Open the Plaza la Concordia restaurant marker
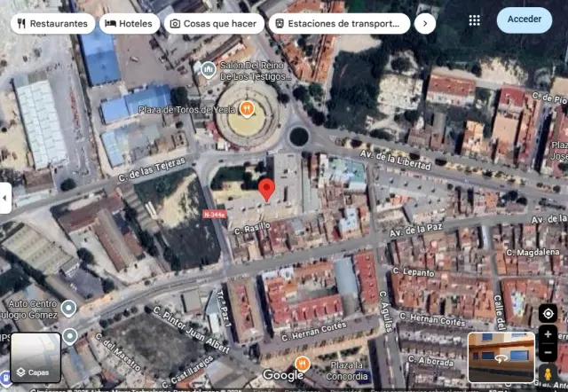Screen dimensions: 568x392 coord(303,364)
